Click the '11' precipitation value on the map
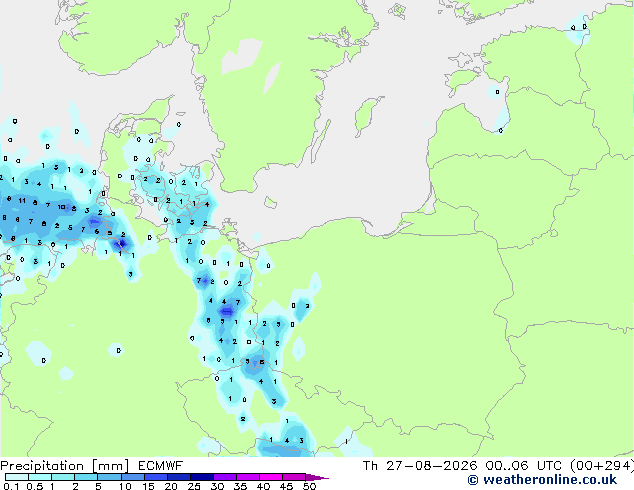 pos(22,201)
